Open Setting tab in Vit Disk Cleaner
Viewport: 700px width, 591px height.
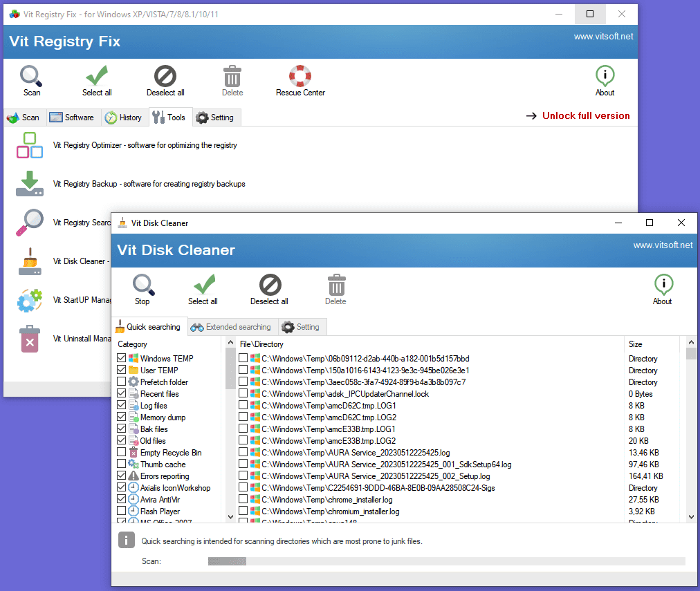click(x=302, y=327)
